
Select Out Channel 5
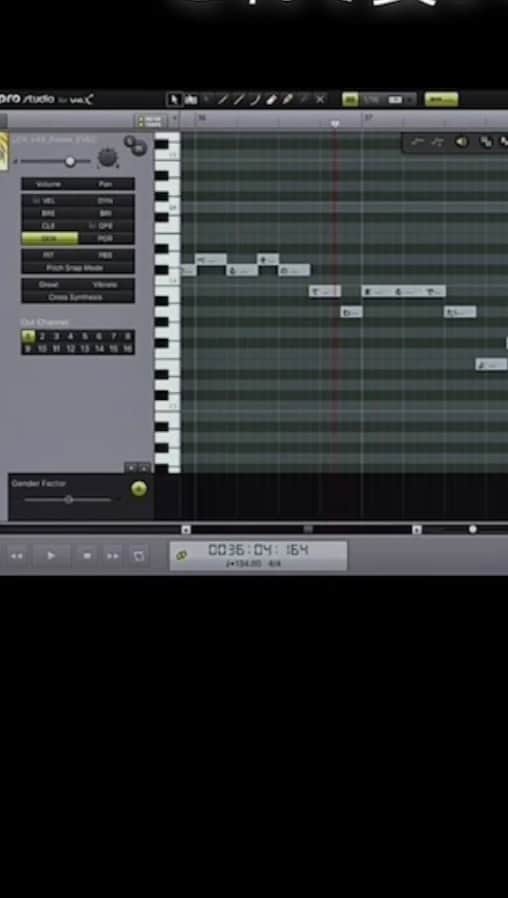tap(85, 336)
